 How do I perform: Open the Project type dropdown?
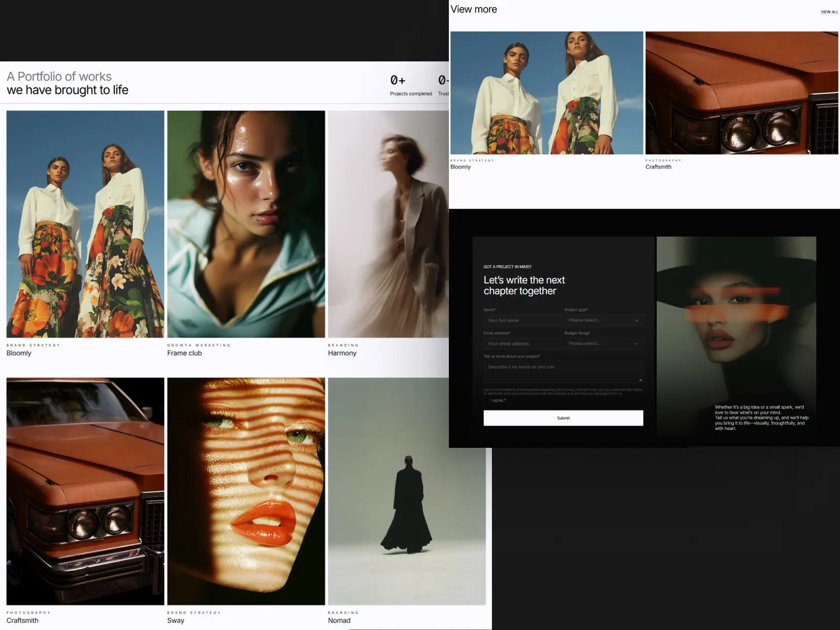[x=604, y=320]
